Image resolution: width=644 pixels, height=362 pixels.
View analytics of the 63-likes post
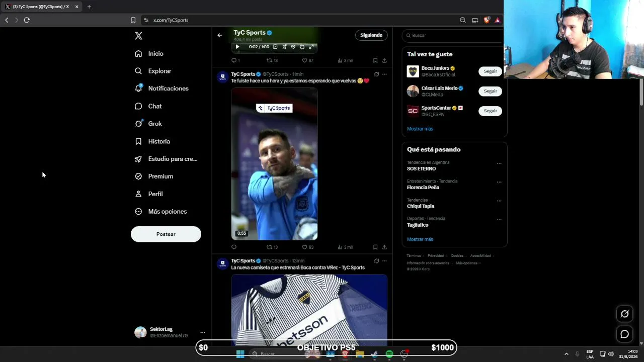[345, 247]
